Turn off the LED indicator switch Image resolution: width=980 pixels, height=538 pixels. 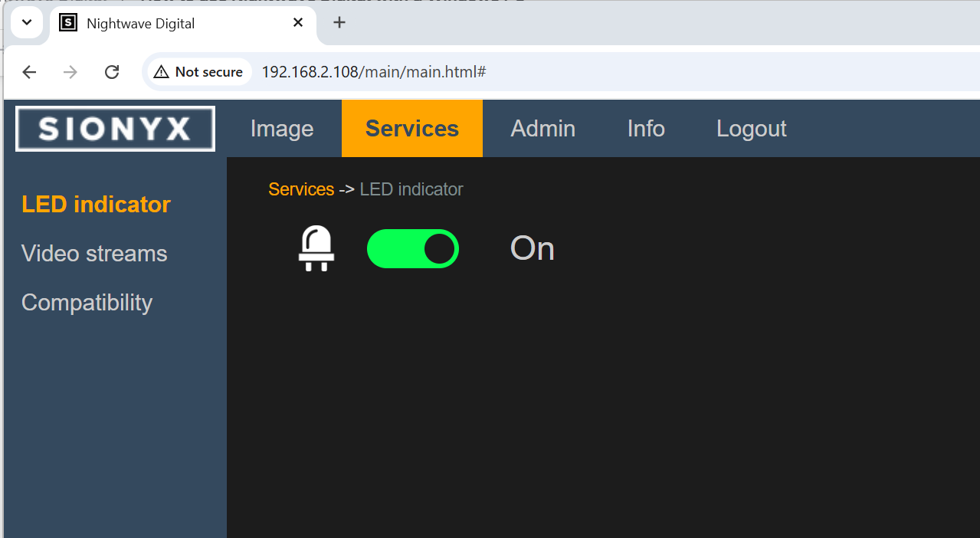(413, 249)
